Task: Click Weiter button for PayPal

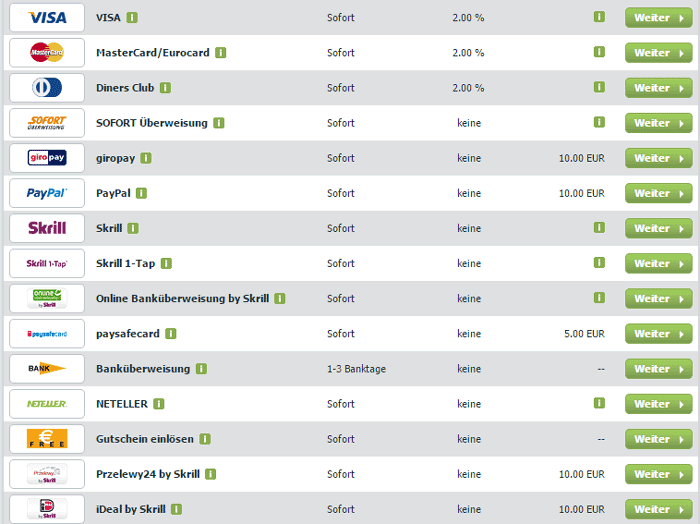Action: tap(658, 193)
